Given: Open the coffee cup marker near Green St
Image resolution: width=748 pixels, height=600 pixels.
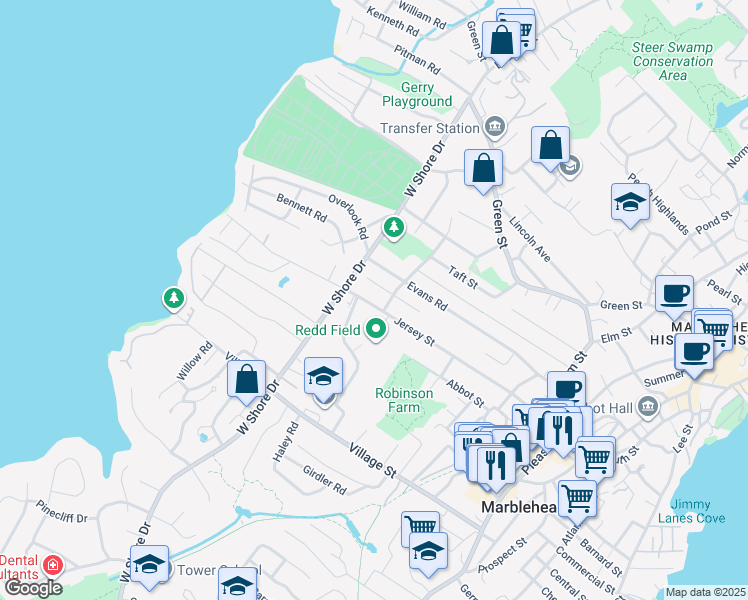Looking at the screenshot, I should 673,294.
